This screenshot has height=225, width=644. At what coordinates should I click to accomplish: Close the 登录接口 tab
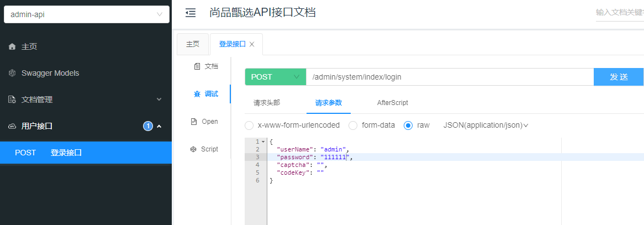[252, 44]
